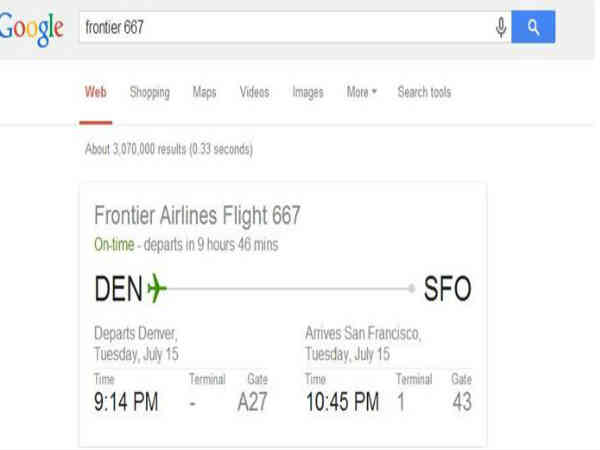Go to the Videos tab
The height and width of the screenshot is (450, 600).
[x=254, y=93]
